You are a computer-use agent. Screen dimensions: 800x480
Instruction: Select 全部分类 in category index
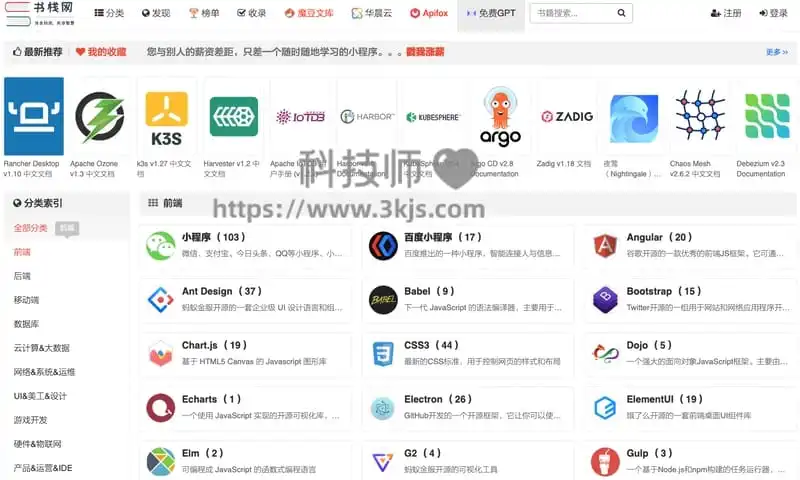pos(30,228)
